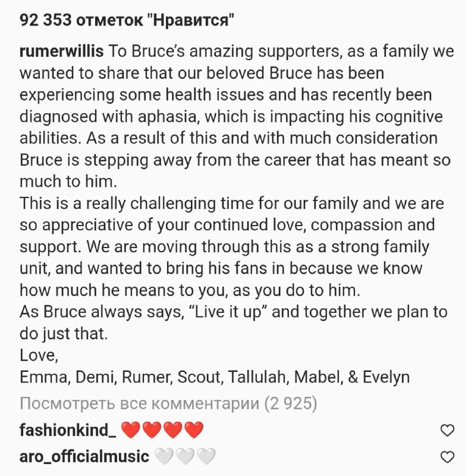Visit the aro_officialmusic commenter profile

[84, 457]
